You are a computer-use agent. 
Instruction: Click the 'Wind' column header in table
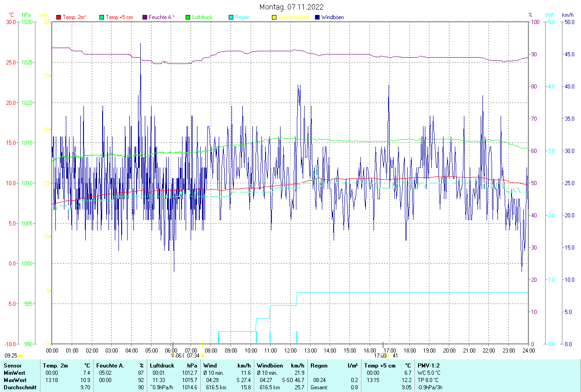[x=210, y=365]
